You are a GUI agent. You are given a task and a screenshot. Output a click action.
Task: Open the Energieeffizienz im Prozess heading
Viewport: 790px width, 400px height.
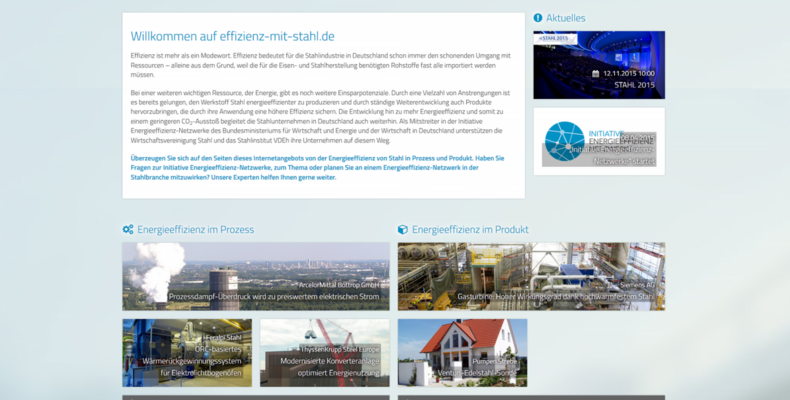pyautogui.click(x=195, y=230)
